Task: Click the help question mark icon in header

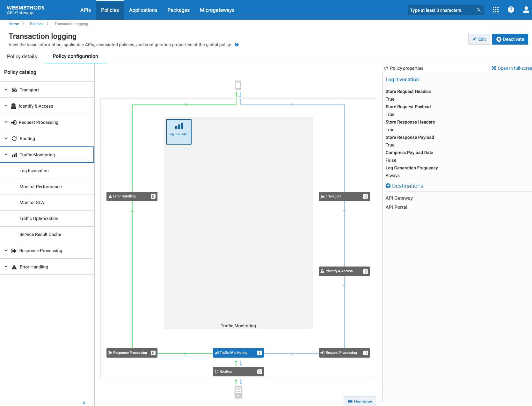Action: click(511, 10)
